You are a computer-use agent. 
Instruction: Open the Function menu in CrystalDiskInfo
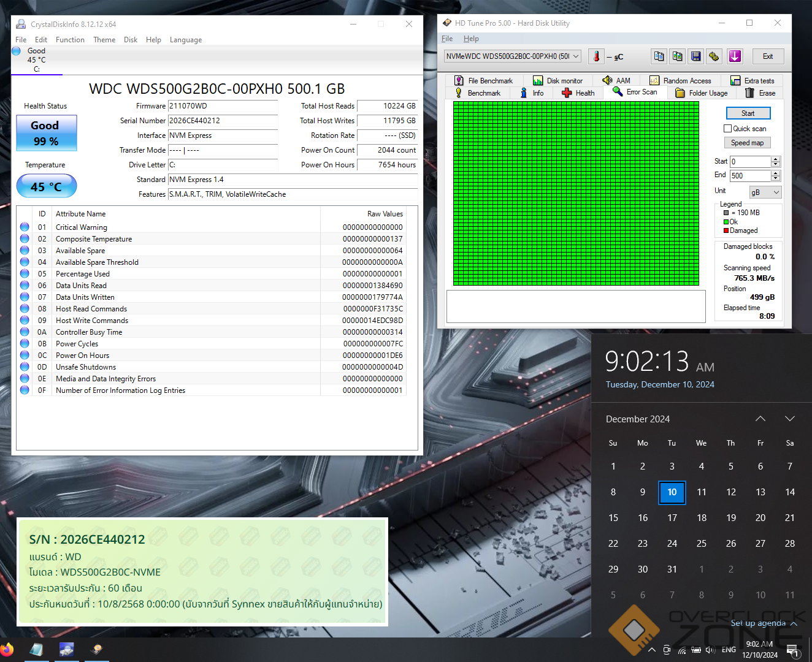70,40
